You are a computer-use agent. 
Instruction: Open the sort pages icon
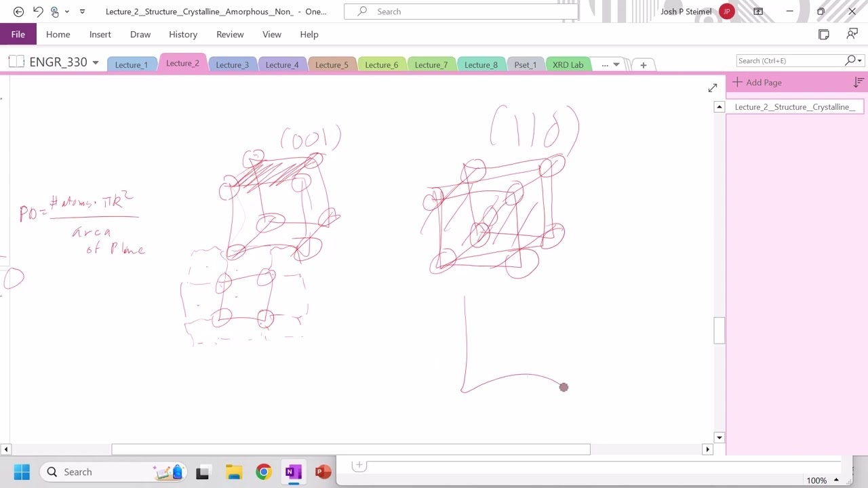pyautogui.click(x=859, y=83)
